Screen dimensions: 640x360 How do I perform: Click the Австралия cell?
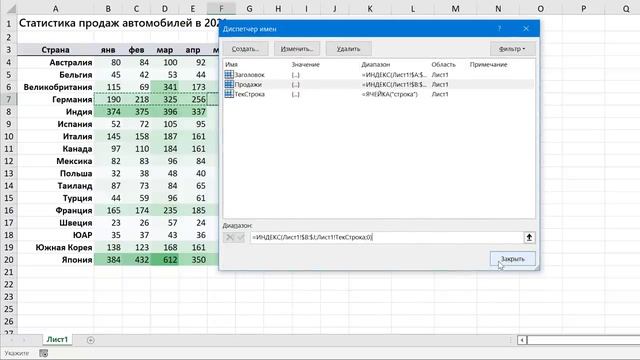tap(56, 62)
